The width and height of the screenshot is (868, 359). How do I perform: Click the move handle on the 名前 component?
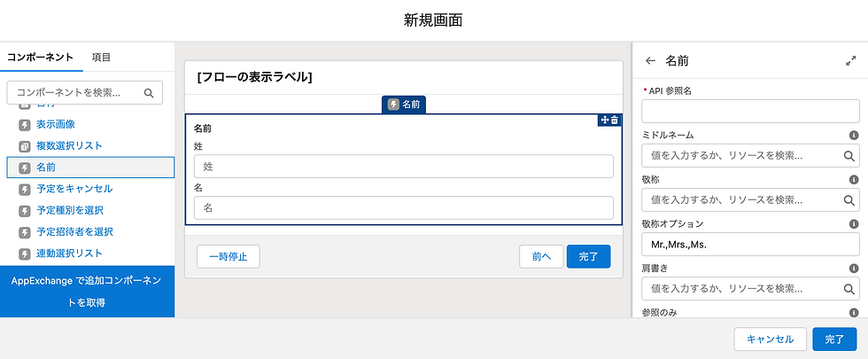pyautogui.click(x=604, y=120)
